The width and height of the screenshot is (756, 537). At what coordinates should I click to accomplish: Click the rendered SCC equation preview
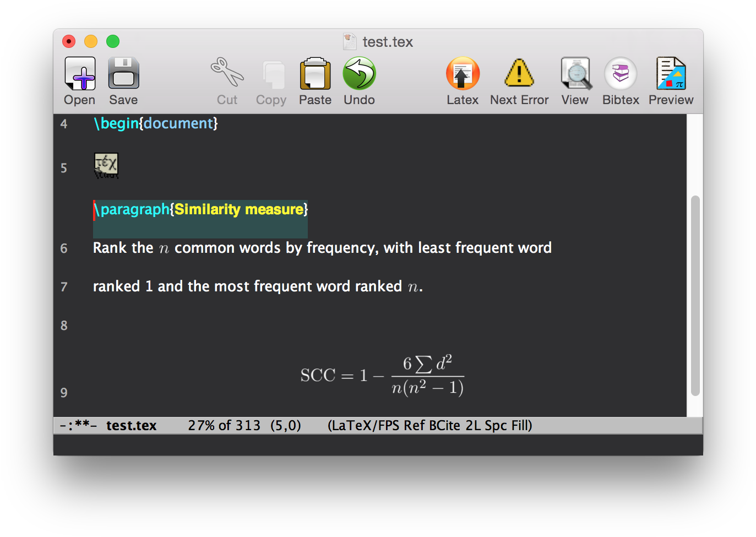click(x=382, y=375)
